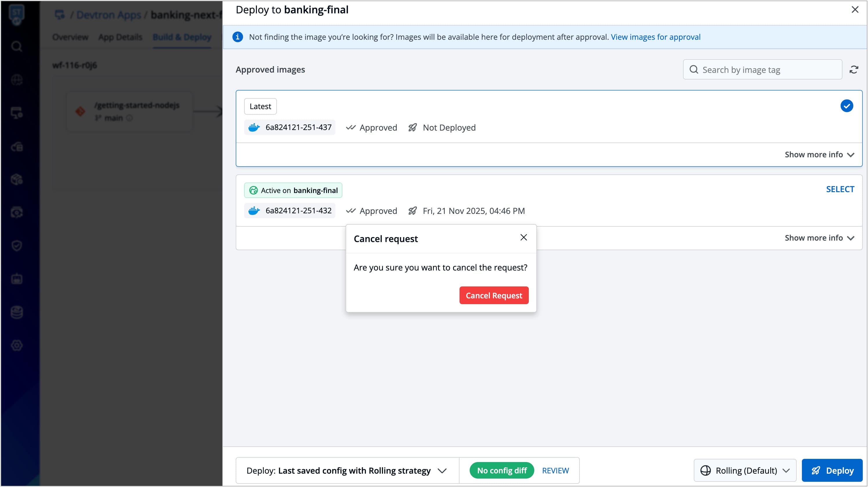Click the docker icon for image 6a824121-251-432

pos(254,211)
